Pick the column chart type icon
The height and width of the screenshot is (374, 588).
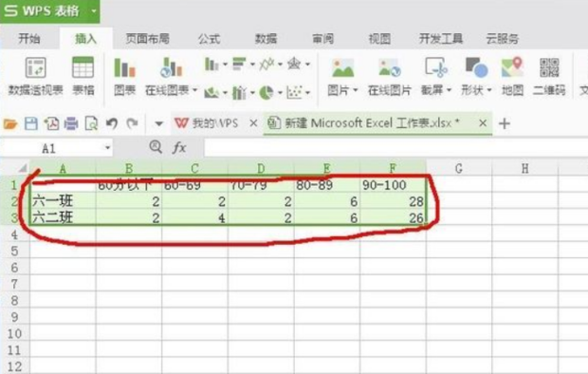pyautogui.click(x=211, y=64)
